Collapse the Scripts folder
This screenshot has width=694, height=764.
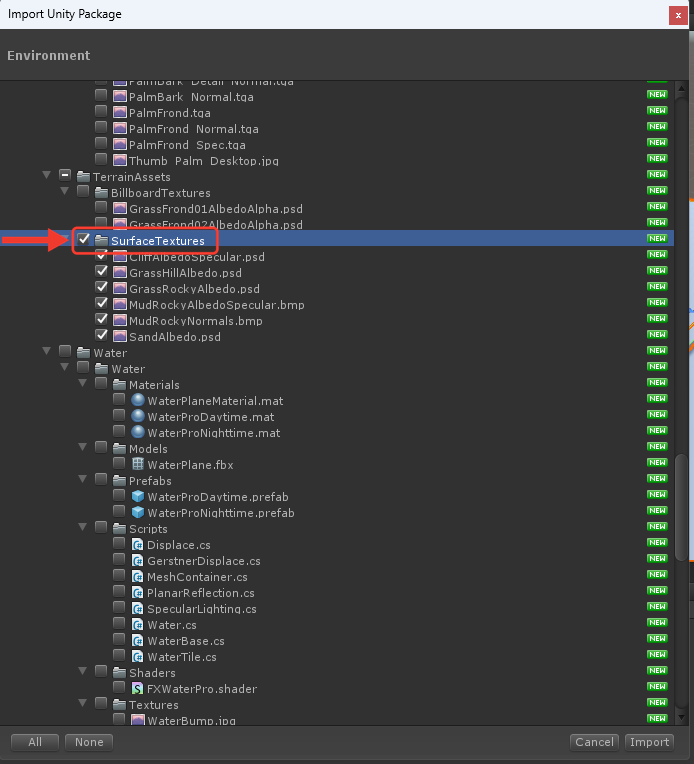(83, 527)
